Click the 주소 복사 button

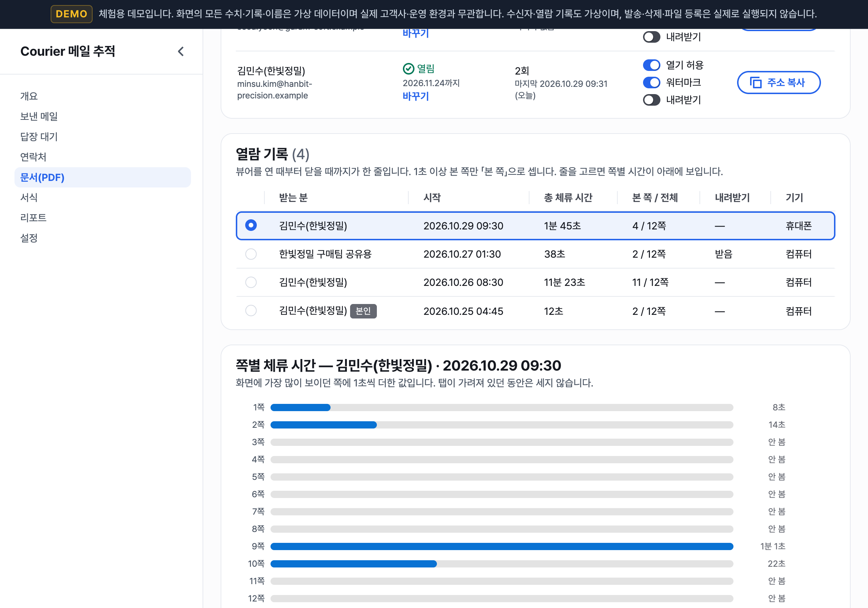click(x=778, y=83)
